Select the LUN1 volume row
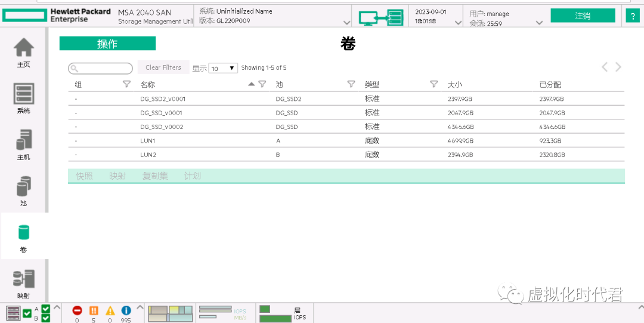 (x=346, y=140)
